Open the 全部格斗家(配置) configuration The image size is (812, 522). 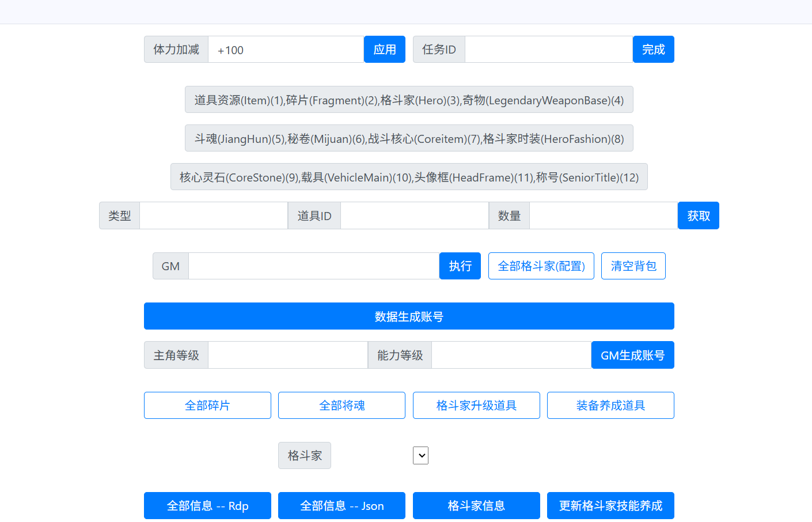pyautogui.click(x=541, y=266)
